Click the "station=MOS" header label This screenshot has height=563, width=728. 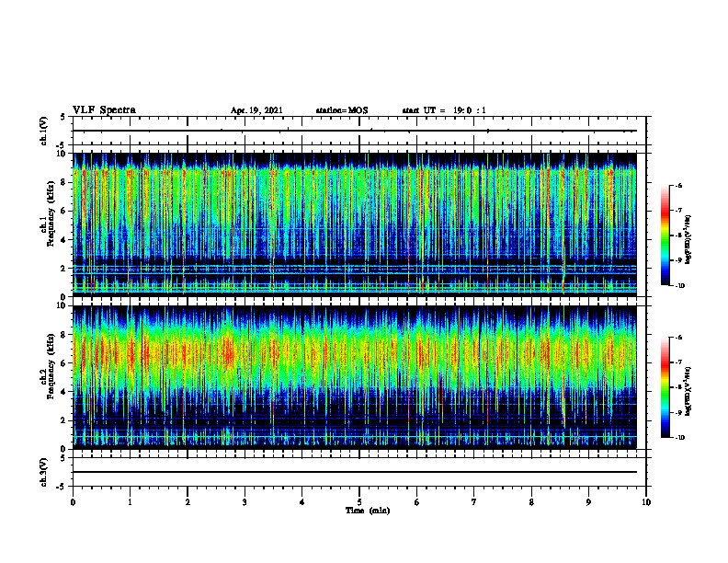(342, 110)
